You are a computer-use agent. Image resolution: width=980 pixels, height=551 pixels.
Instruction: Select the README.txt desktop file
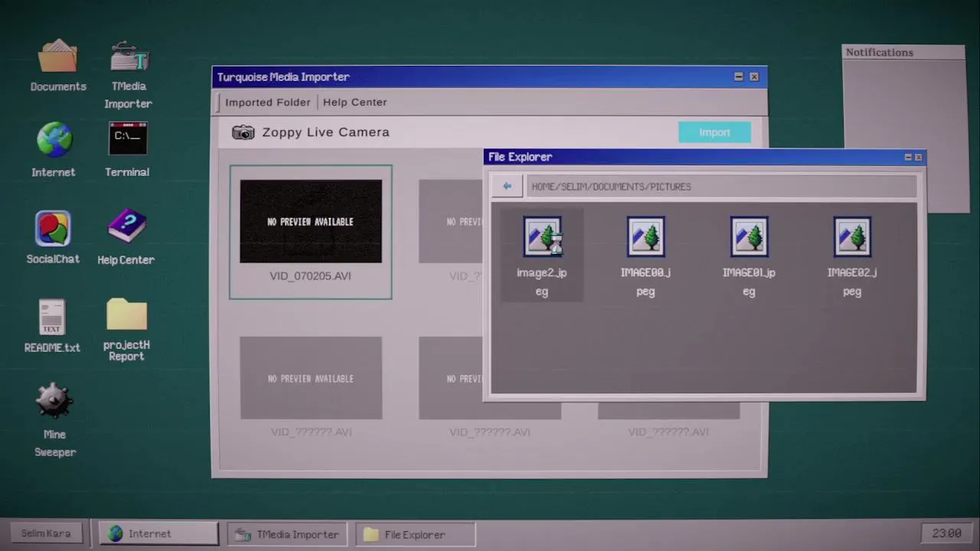tap(52, 325)
